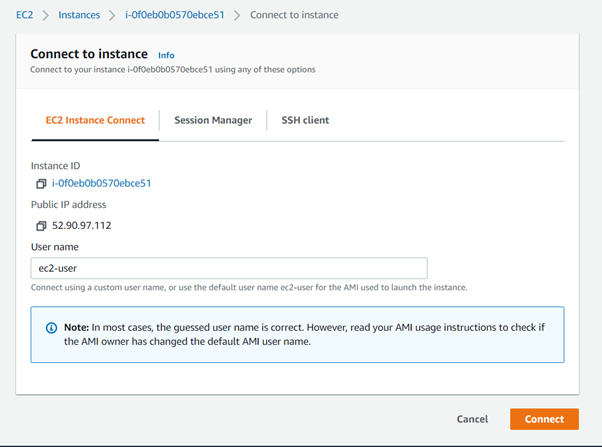Select the EC2 Instance Connect tab
Image resolution: width=602 pixels, height=447 pixels.
pos(95,120)
